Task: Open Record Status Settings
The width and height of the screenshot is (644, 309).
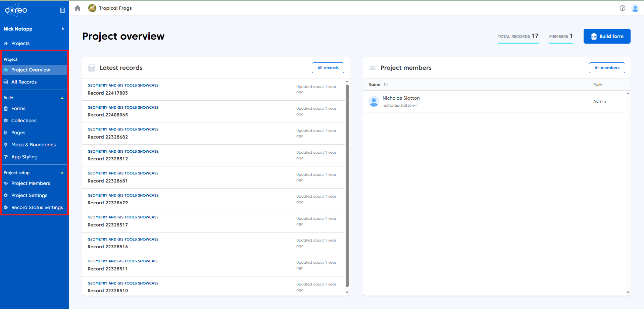Action: point(37,207)
